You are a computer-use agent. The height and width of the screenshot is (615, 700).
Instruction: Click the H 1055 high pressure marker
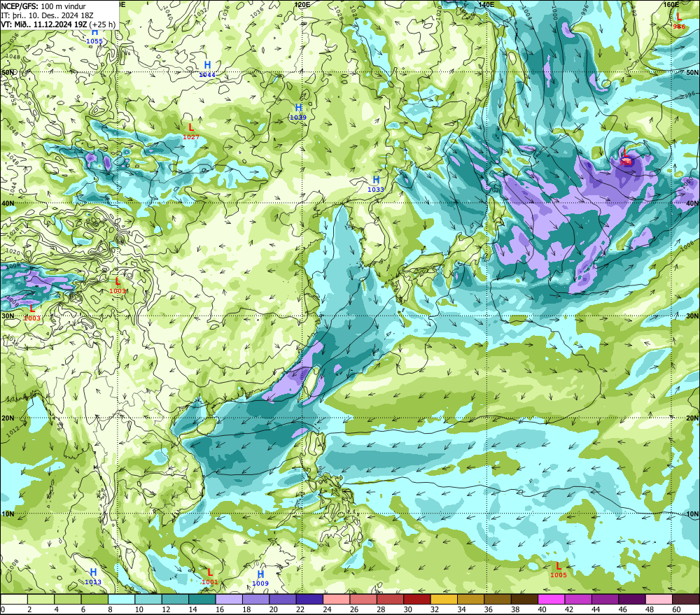click(x=94, y=36)
